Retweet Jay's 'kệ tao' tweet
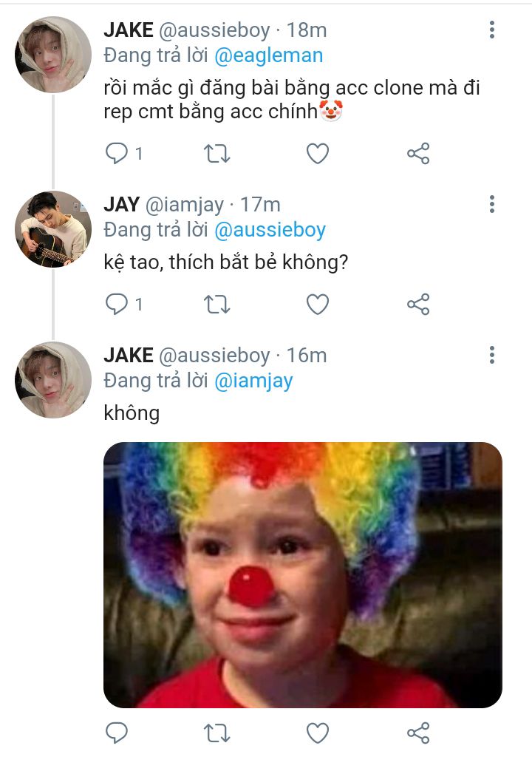This screenshot has height=757, width=532. (216, 305)
